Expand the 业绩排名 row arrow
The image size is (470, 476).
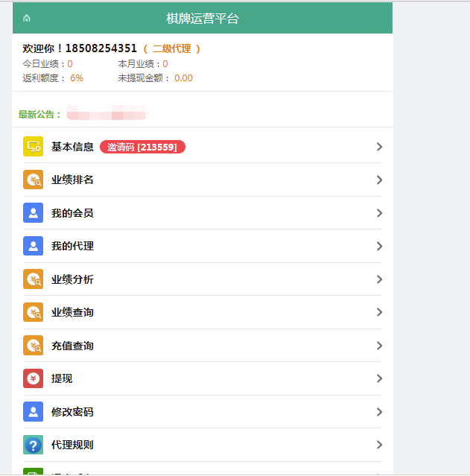tap(379, 180)
